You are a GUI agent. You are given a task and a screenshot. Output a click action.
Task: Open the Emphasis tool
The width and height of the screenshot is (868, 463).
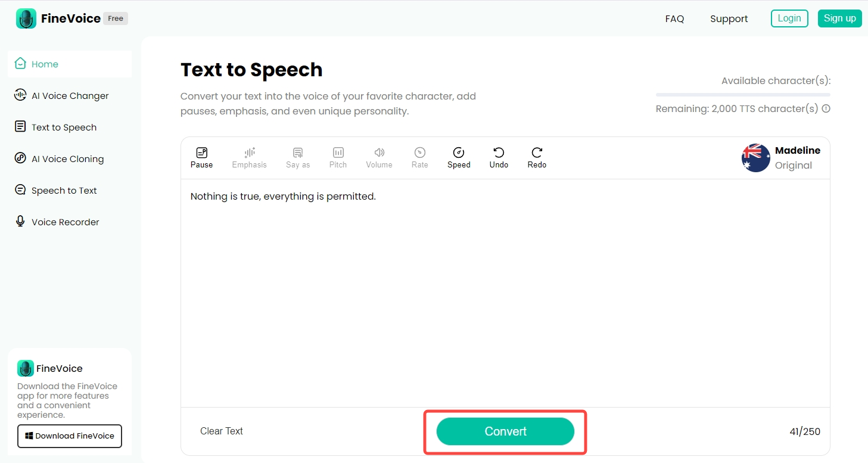[x=249, y=157]
